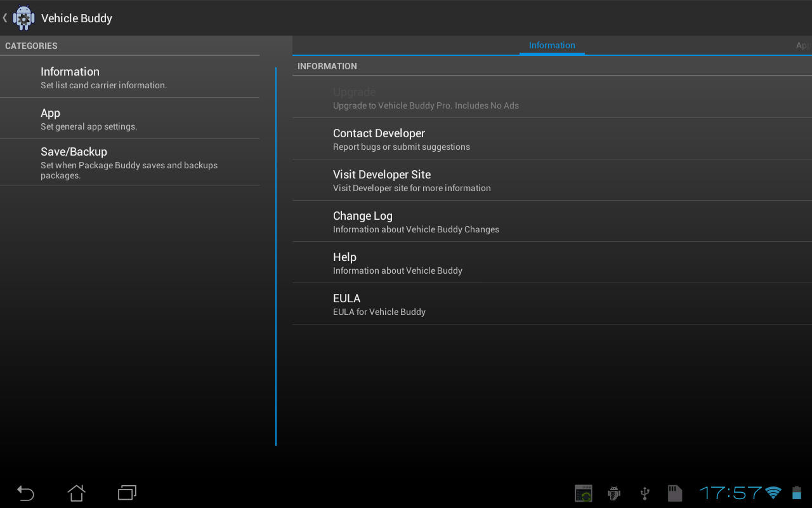Open Contact Developer option
Image resolution: width=812 pixels, height=508 pixels.
(x=552, y=138)
